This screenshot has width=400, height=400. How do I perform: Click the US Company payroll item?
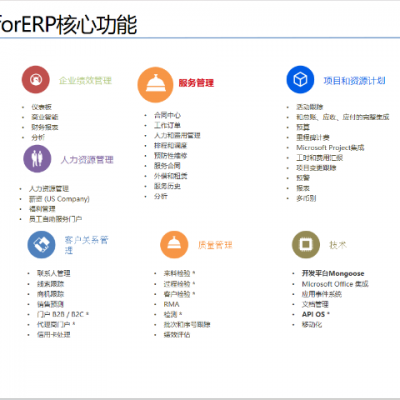click(x=59, y=199)
